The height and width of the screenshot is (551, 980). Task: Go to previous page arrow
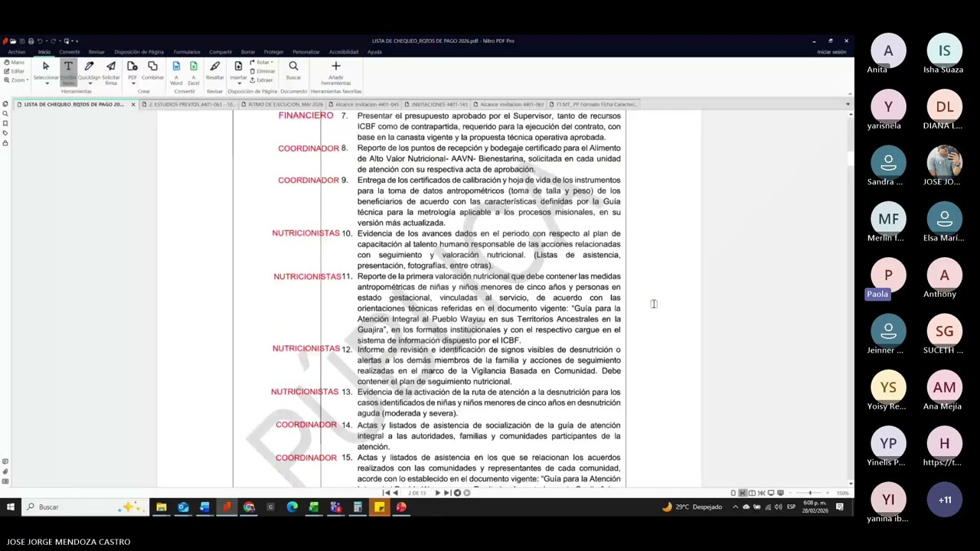397,493
